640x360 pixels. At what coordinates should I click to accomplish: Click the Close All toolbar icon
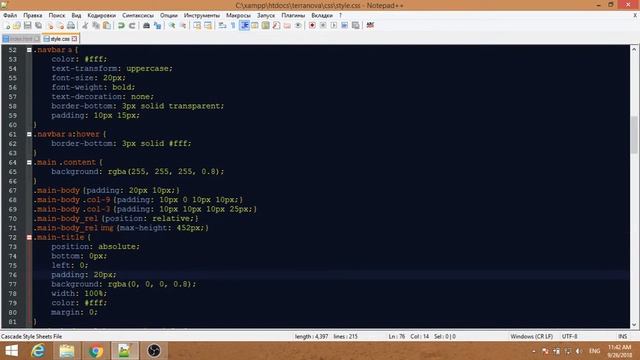click(x=60, y=26)
